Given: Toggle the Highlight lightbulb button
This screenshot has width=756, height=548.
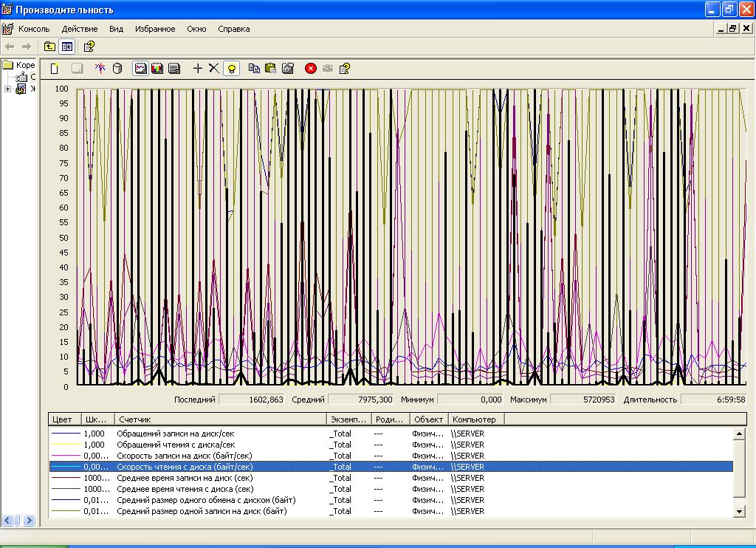Looking at the screenshot, I should [x=232, y=69].
